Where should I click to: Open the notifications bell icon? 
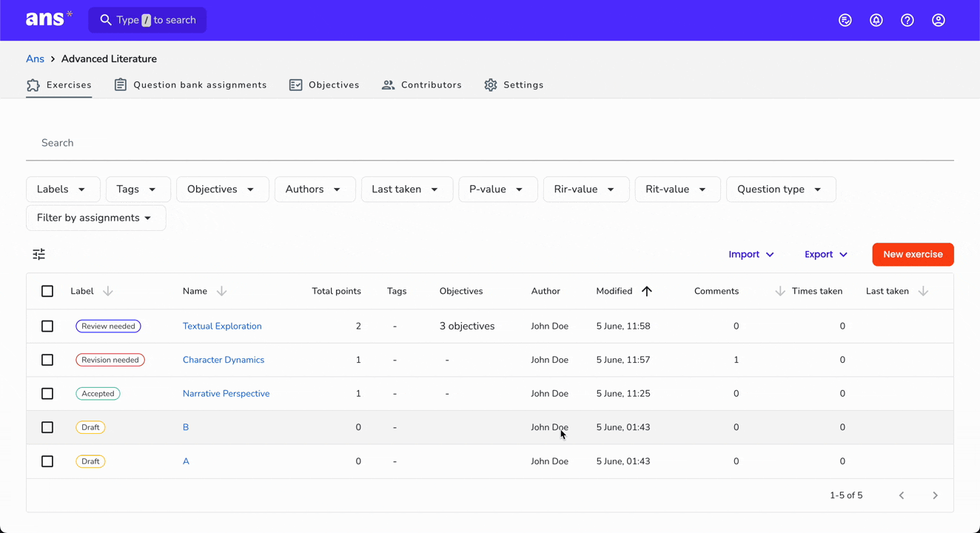[876, 20]
